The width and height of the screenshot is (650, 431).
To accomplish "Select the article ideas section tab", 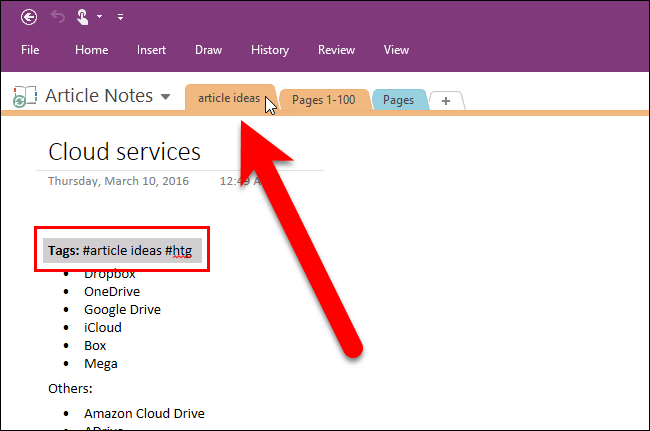I will (x=227, y=98).
